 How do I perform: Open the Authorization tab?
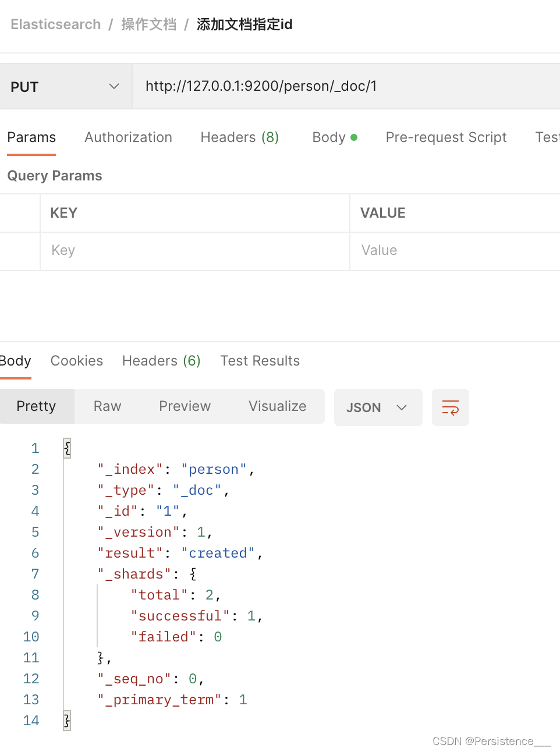(128, 137)
